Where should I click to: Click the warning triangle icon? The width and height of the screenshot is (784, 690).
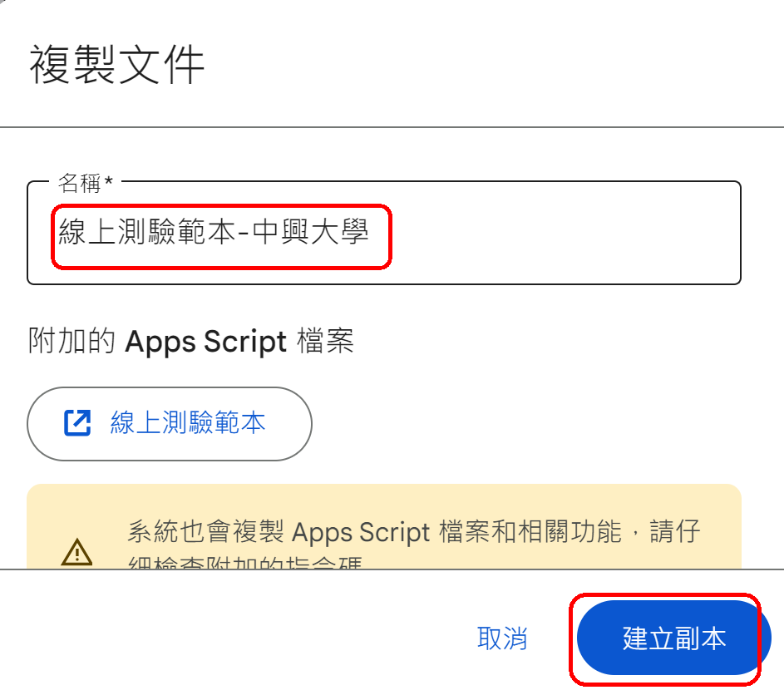77,551
